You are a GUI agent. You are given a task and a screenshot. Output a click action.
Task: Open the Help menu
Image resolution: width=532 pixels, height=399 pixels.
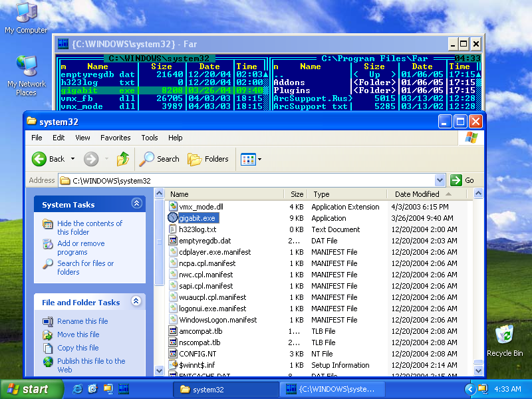(x=175, y=138)
